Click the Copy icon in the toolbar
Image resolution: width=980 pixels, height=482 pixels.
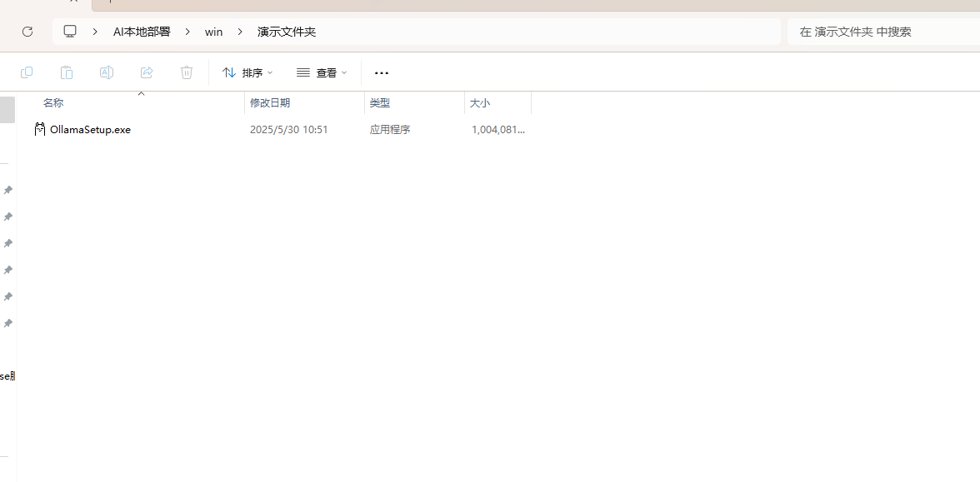click(x=27, y=72)
